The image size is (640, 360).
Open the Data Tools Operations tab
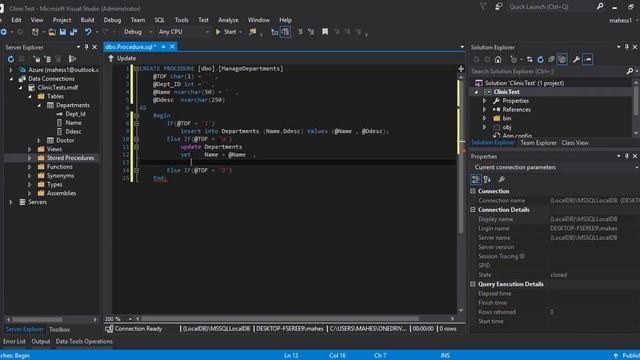(x=84, y=341)
